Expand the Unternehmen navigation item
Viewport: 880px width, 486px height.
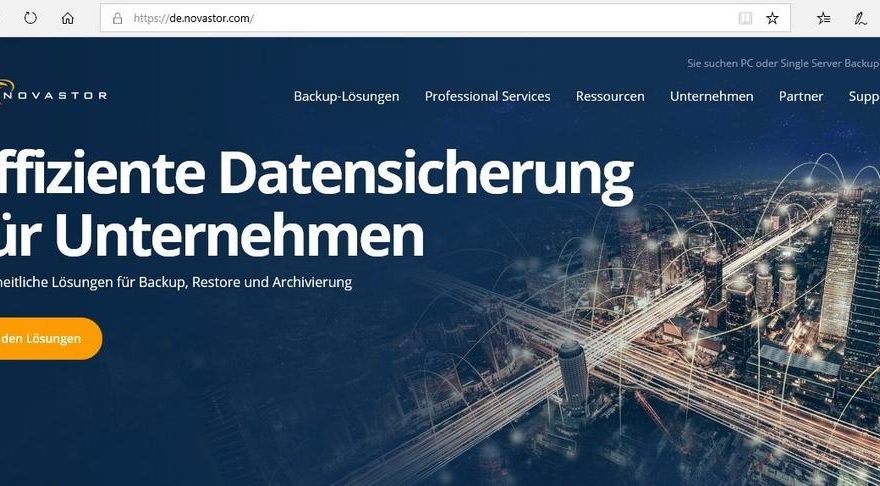pyautogui.click(x=712, y=96)
